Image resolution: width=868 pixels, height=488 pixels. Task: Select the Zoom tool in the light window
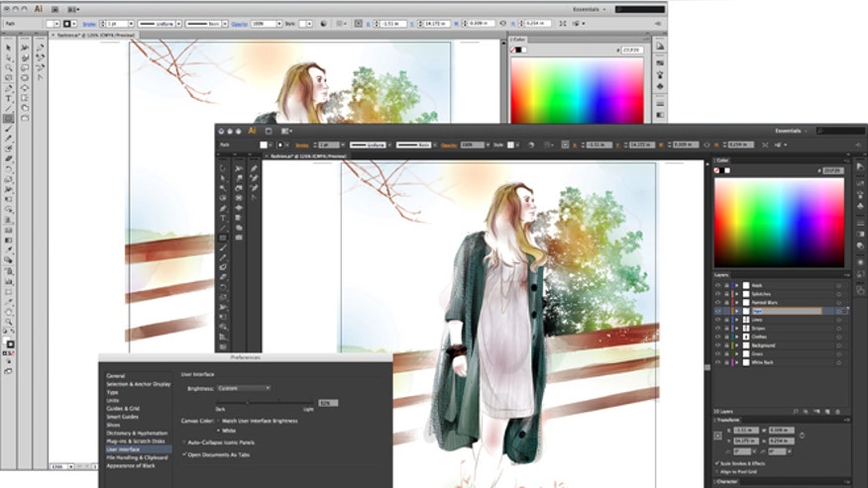click(x=8, y=322)
